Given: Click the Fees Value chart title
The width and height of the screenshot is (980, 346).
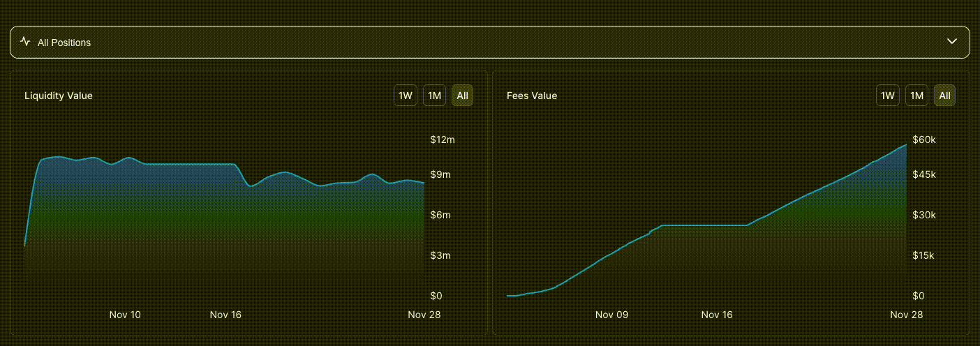Looking at the screenshot, I should coord(532,96).
